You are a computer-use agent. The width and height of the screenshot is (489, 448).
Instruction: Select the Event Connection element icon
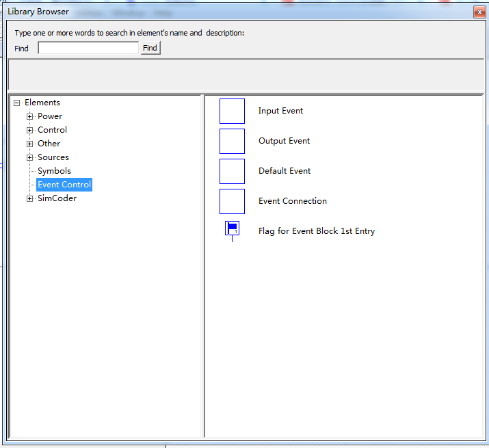tap(232, 201)
